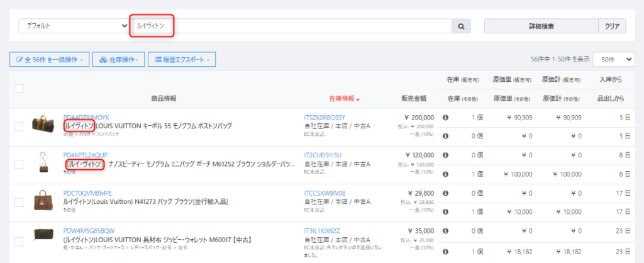
Task: Open the 50件 page-size dropdown
Action: coord(614,60)
